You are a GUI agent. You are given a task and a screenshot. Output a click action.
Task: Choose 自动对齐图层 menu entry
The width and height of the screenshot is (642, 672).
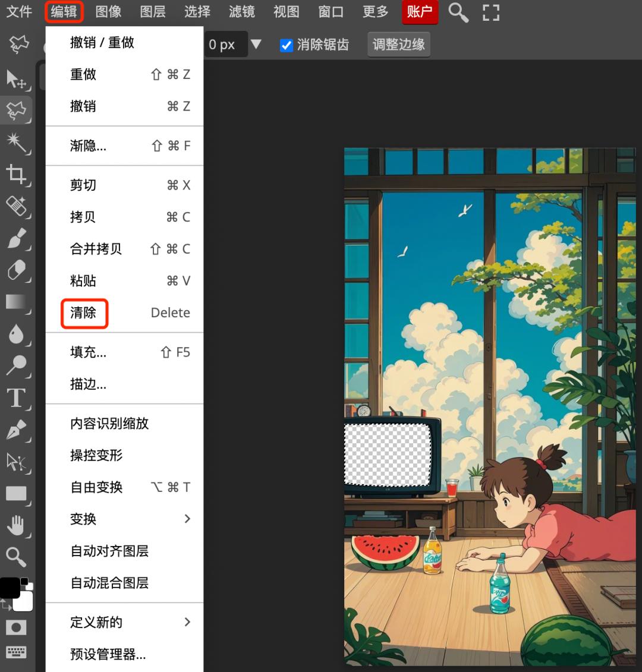click(124, 551)
